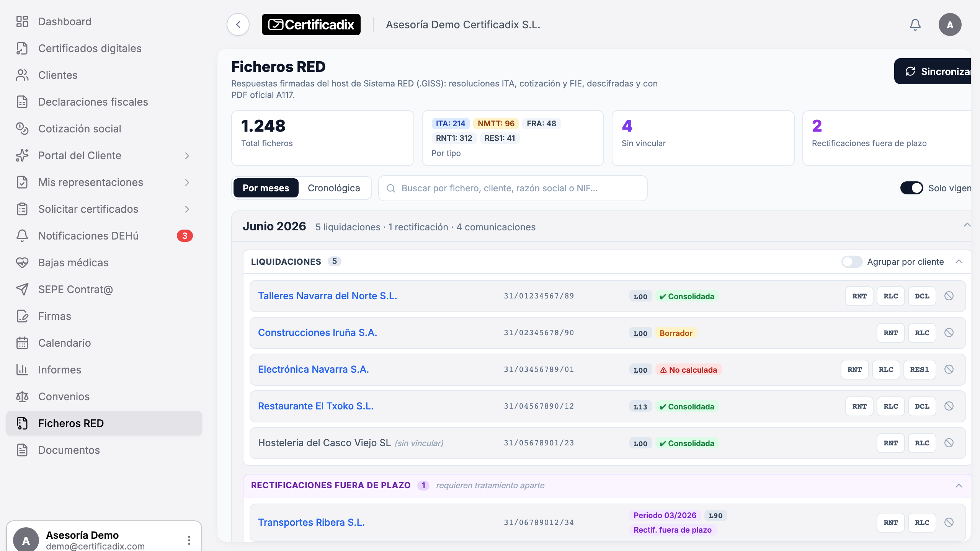This screenshot has height=551, width=980.
Task: Collapse the Junio 2026 month section
Action: 967,225
